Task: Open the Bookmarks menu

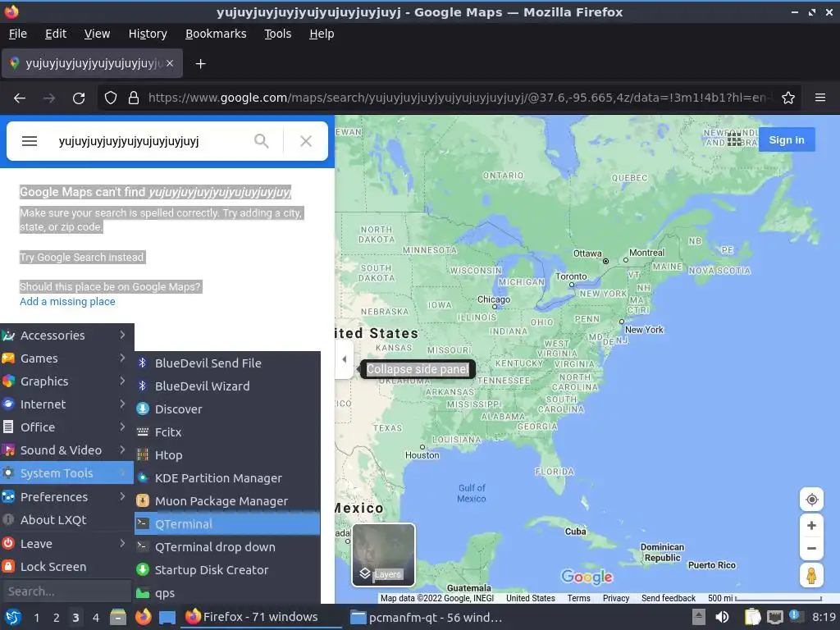Action: (x=216, y=34)
